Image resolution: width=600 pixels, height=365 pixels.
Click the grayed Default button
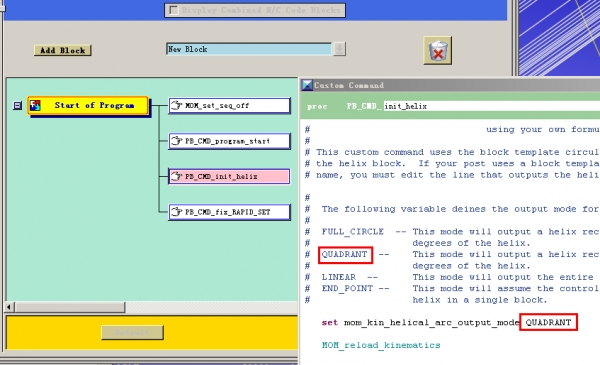(x=132, y=332)
